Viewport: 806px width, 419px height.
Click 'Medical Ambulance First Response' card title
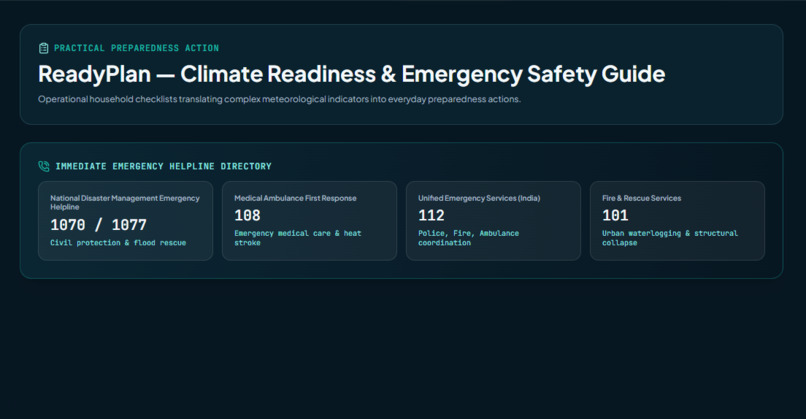click(295, 198)
